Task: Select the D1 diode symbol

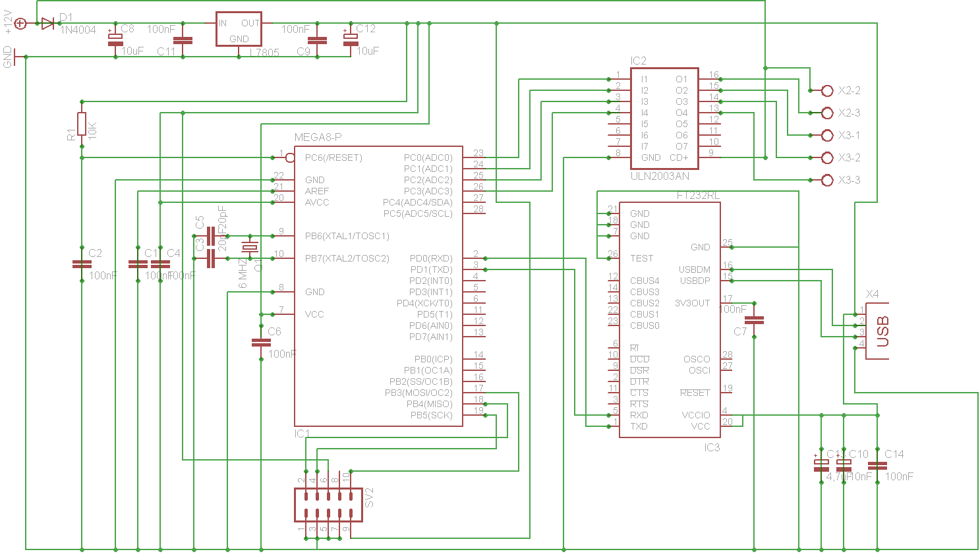Action: (x=47, y=24)
